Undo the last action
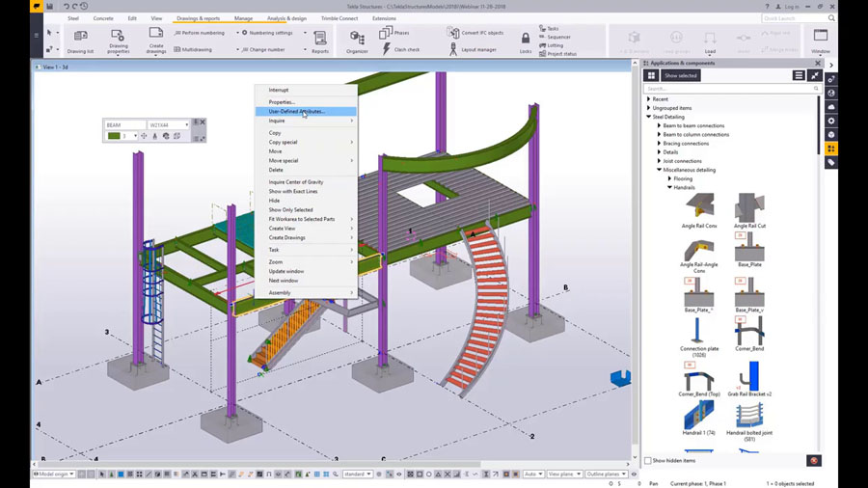This screenshot has width=868, height=488. click(66, 6)
